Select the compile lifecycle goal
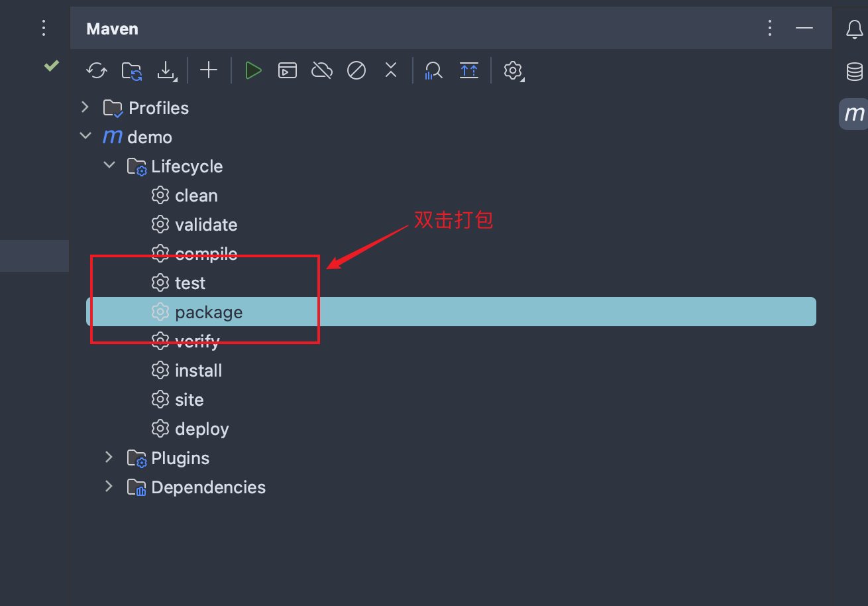 (451, 254)
